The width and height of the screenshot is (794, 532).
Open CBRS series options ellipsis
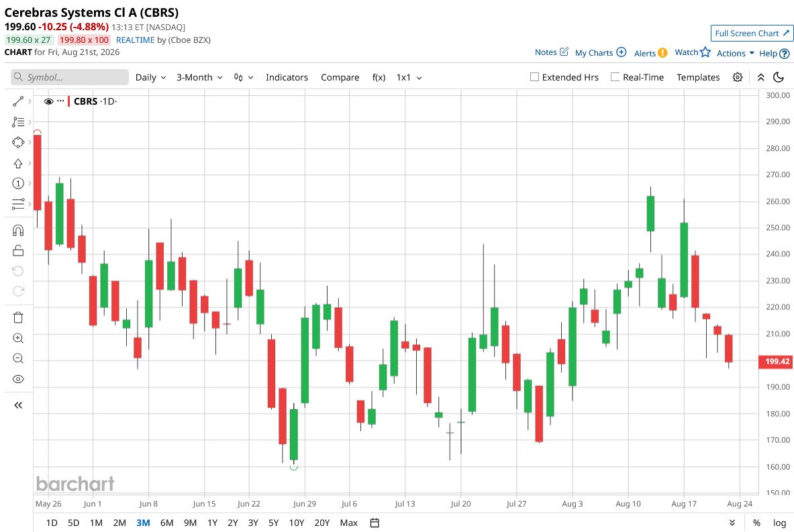(x=61, y=101)
